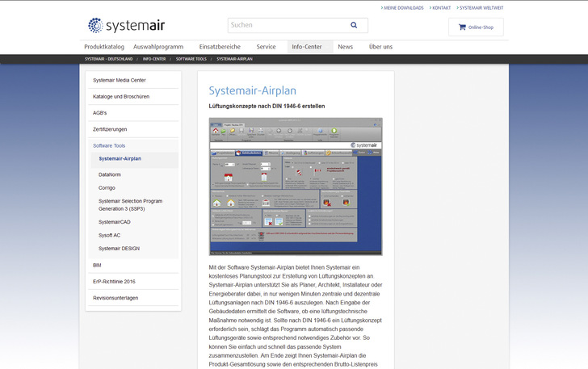
Task: Go to Systemair-Airplan breadcrumb
Action: pos(234,59)
